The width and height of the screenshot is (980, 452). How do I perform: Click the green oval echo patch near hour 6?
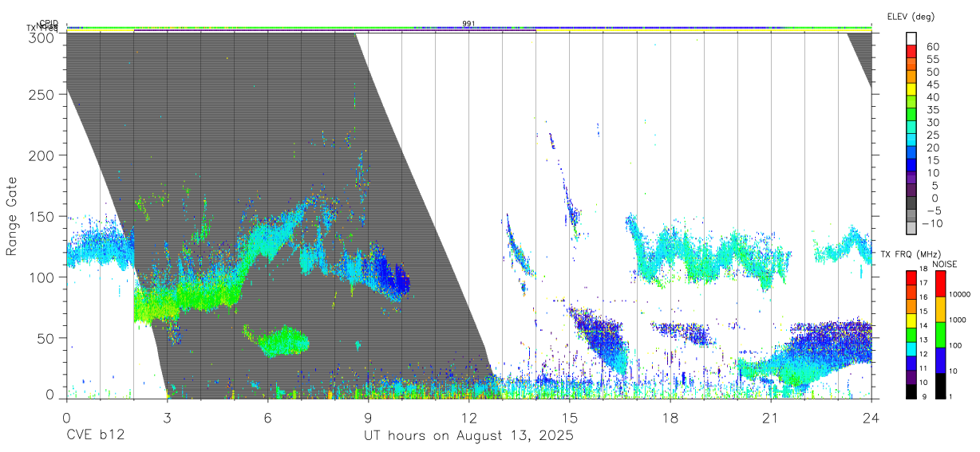tap(282, 341)
